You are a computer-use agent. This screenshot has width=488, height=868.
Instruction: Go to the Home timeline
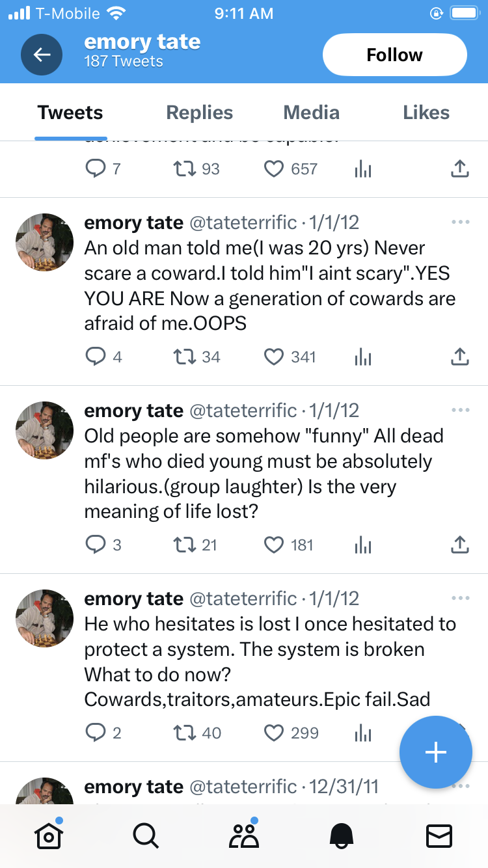[x=48, y=835]
